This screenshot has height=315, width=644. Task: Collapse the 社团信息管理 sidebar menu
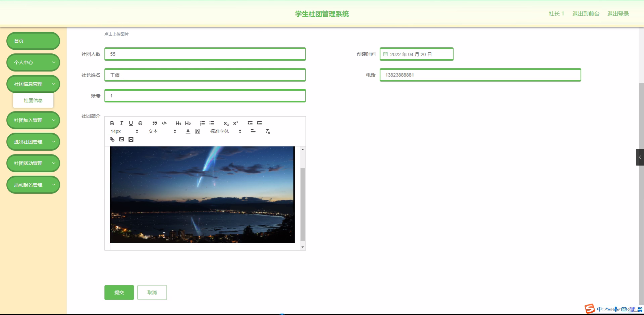pos(33,84)
